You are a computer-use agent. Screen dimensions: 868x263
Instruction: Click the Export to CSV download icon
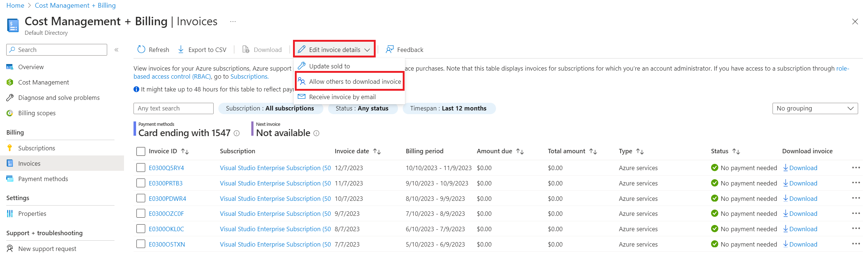[181, 49]
